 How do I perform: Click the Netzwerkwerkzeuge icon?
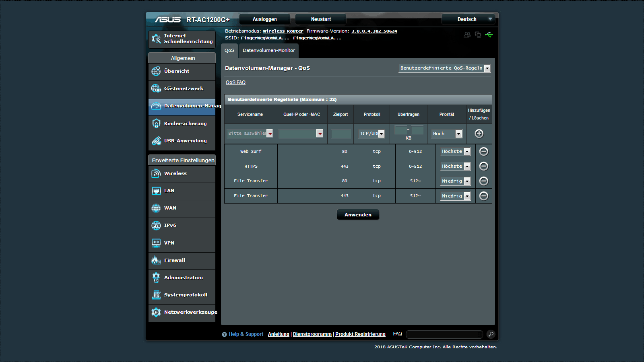click(156, 312)
